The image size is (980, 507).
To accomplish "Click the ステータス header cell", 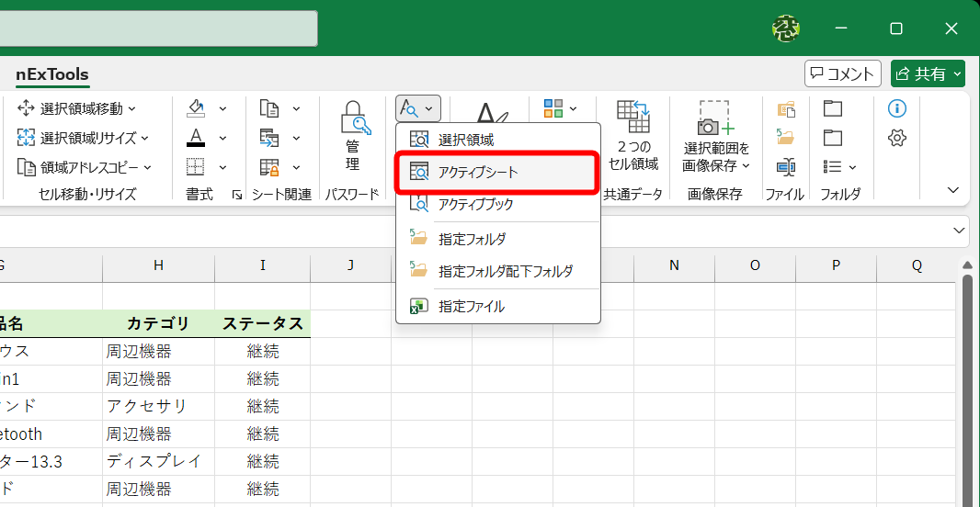I will (x=263, y=323).
